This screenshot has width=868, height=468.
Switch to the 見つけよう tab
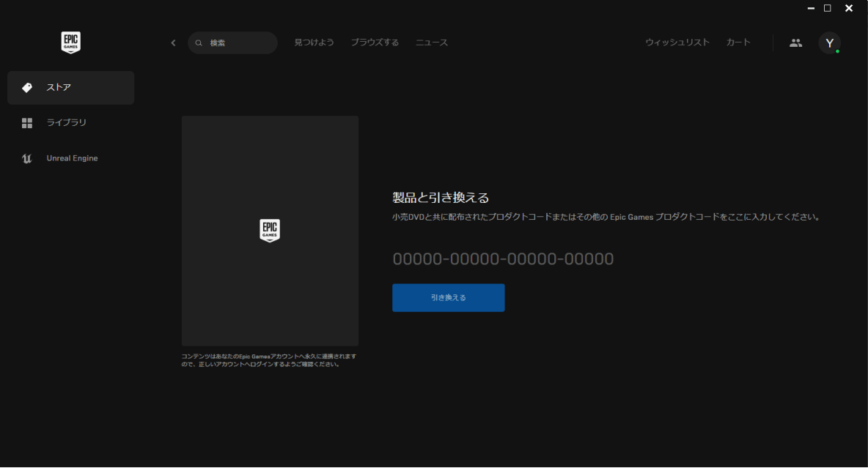pos(314,42)
